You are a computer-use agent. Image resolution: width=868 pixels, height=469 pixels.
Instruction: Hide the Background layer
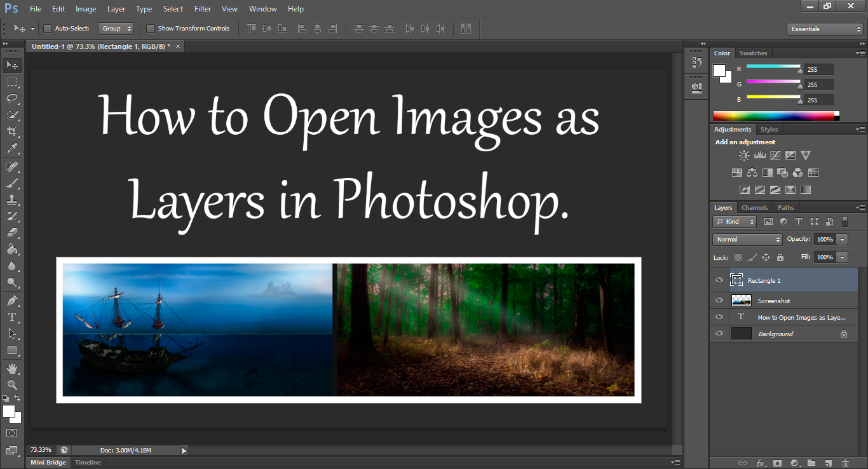pyautogui.click(x=719, y=333)
